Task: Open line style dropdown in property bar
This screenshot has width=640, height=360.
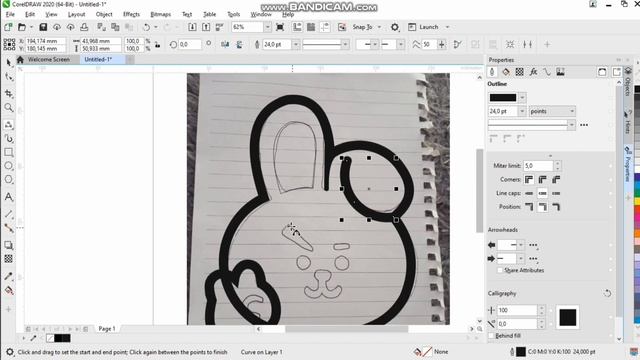Action: tap(345, 44)
